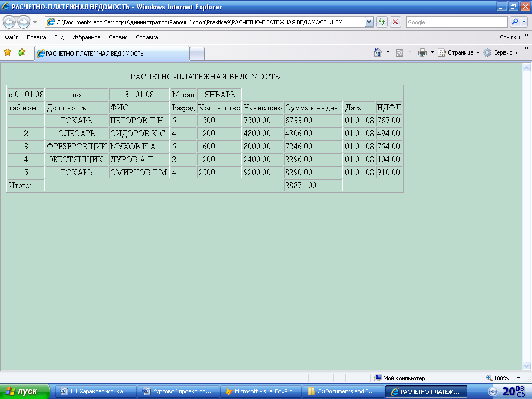532x399 pixels.
Task: Open the Страница toolbar menu
Action: pos(459,52)
